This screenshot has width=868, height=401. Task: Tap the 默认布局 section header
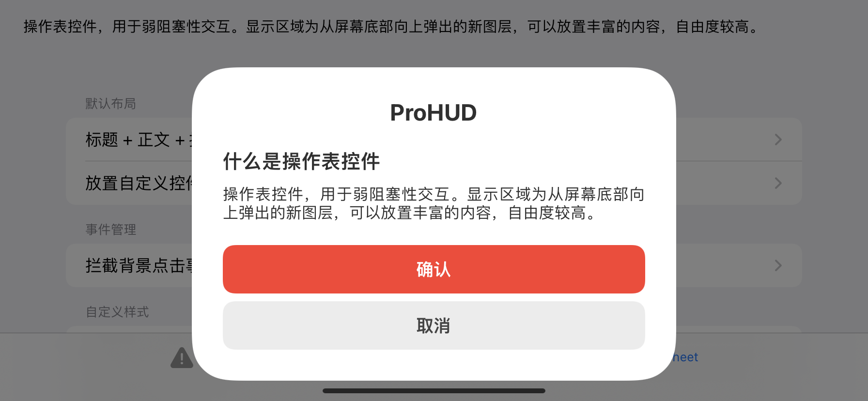tap(110, 104)
